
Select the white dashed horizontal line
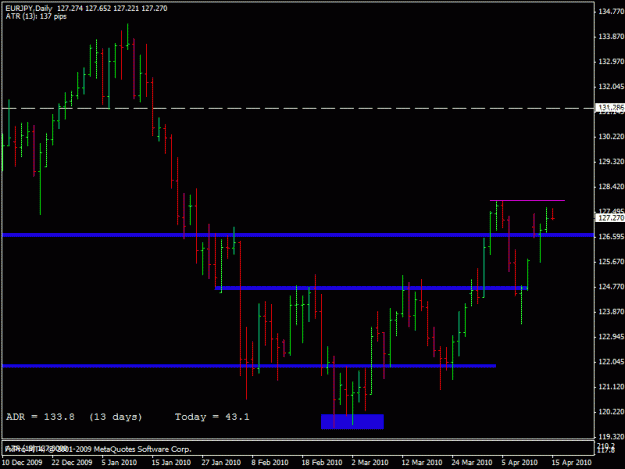[x=298, y=108]
